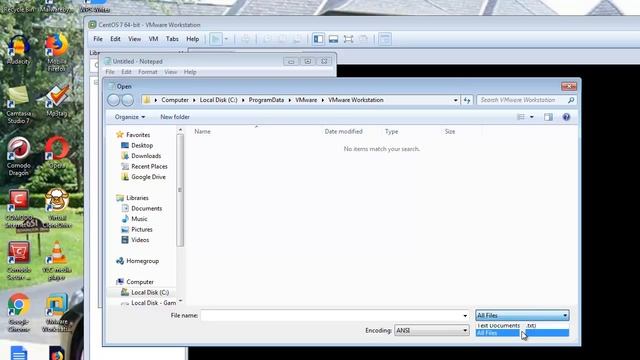
Task: Click VMware breadcrumb segment
Action: 306,100
